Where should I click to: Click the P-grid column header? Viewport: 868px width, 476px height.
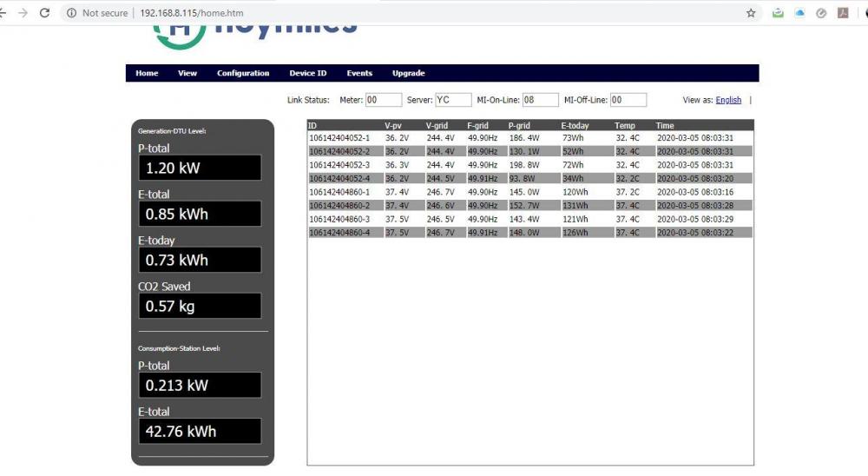[519, 126]
